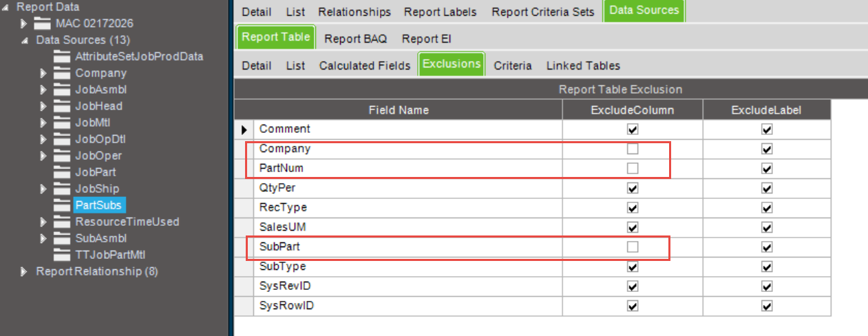Open the Report BAQ tab

click(x=356, y=39)
